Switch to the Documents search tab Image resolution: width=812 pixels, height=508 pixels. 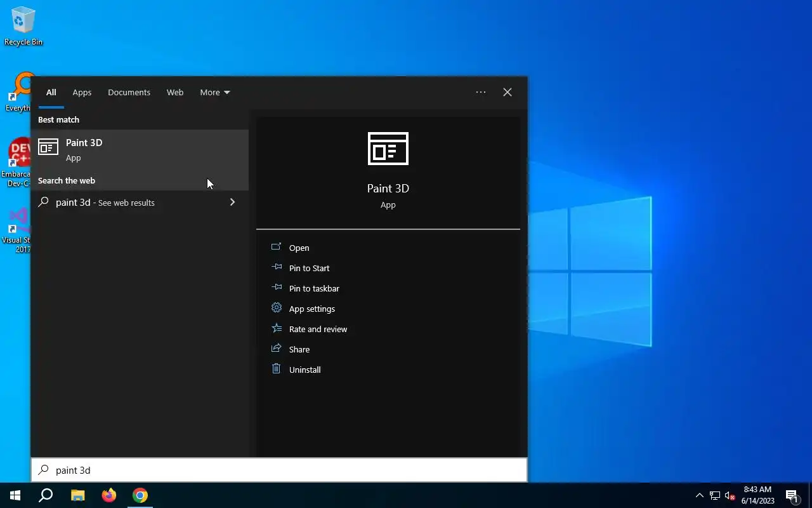click(x=129, y=92)
